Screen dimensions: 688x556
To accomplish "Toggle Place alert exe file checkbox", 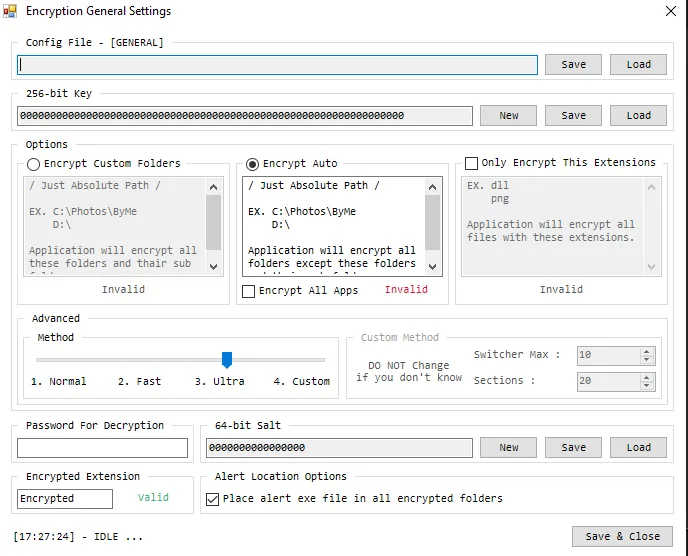I will 212,499.
